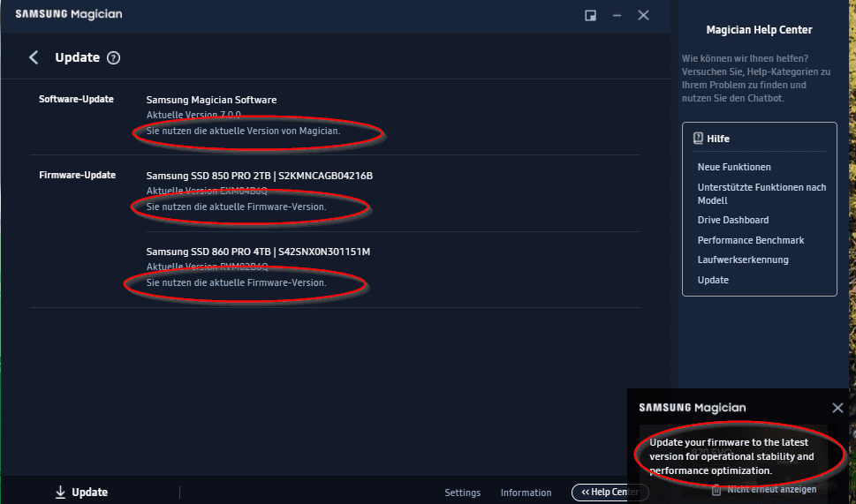Click the Samsung Magician Software title

point(211,100)
